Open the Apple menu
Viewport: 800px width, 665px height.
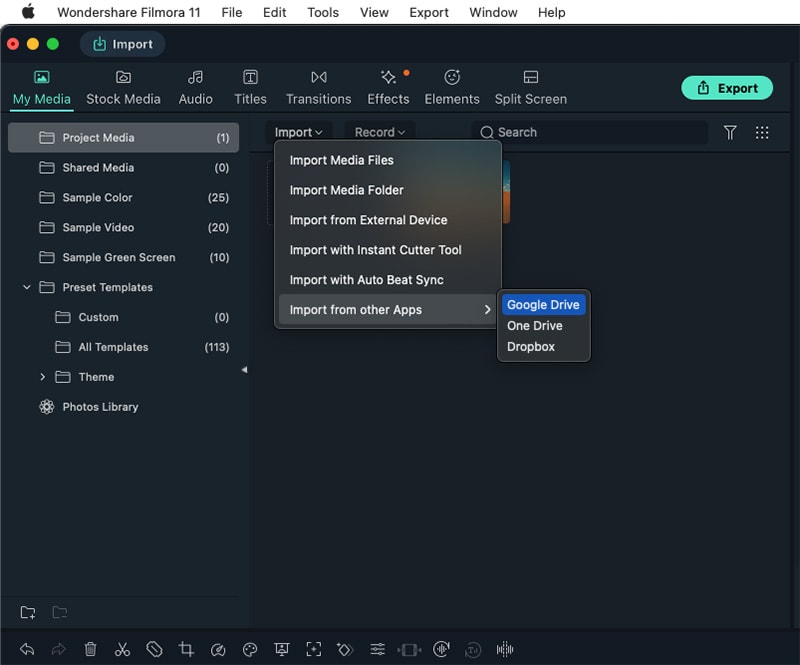click(x=29, y=11)
